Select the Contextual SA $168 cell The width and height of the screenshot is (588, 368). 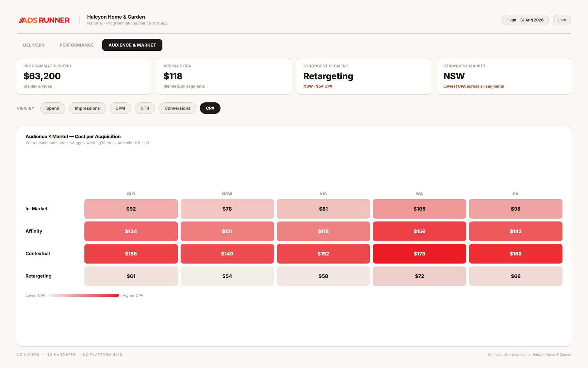(x=515, y=254)
